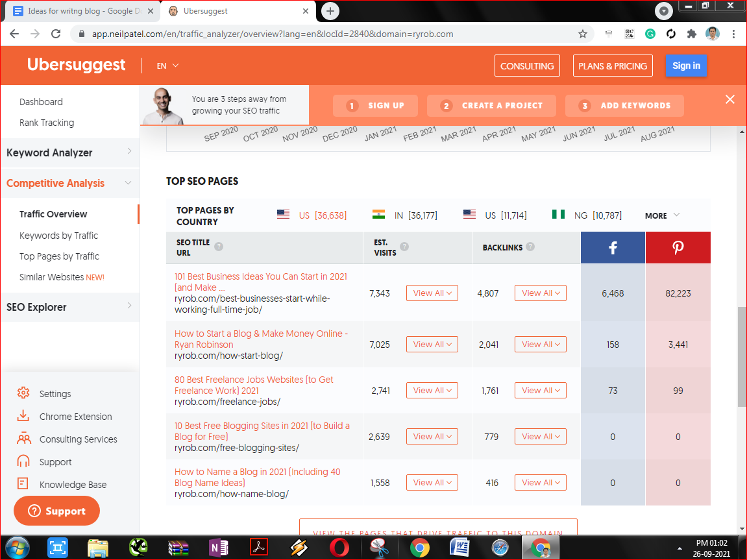The height and width of the screenshot is (560, 747).
Task: Open the 80 Best Freelance Jobs Websites link
Action: coord(254,385)
